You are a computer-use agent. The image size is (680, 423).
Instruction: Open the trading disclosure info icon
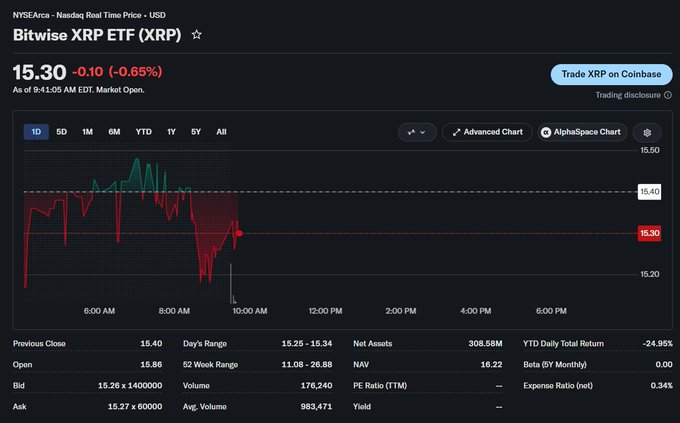(x=668, y=95)
